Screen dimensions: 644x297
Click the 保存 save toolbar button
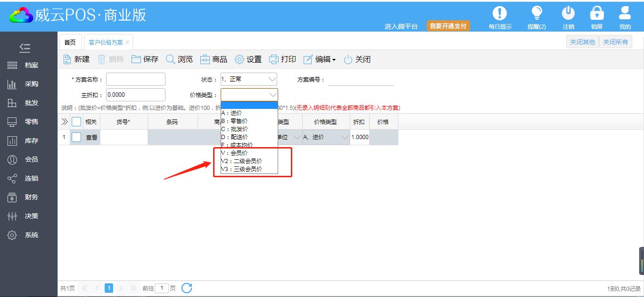pyautogui.click(x=145, y=59)
